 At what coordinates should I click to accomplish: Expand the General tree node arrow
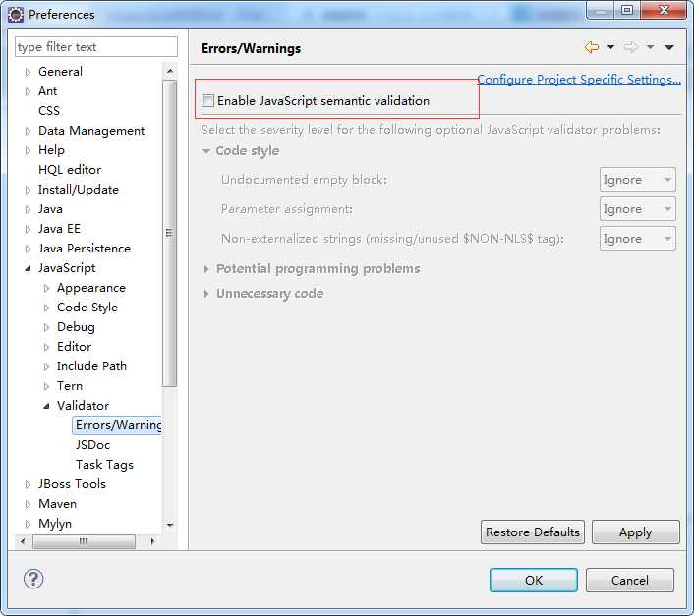pyautogui.click(x=28, y=72)
